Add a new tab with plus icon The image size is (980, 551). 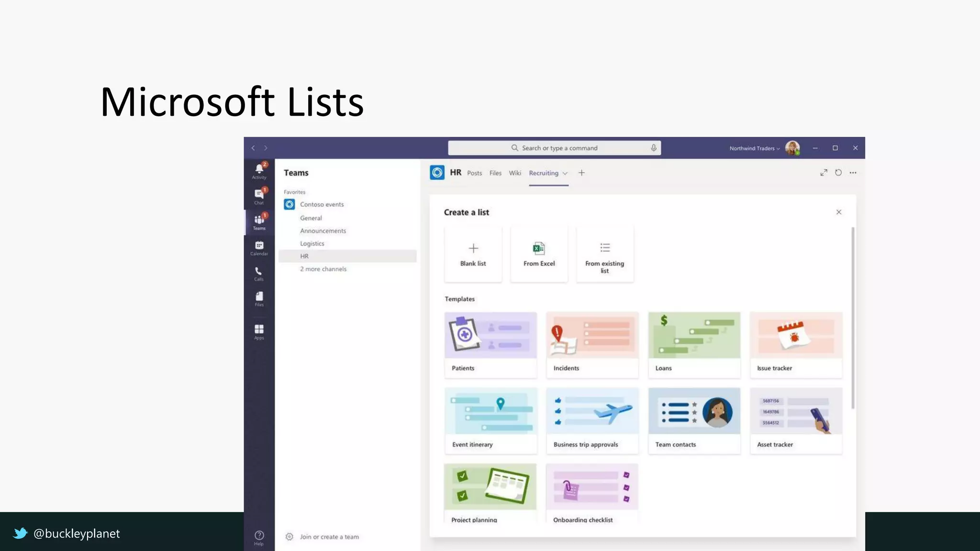point(581,173)
